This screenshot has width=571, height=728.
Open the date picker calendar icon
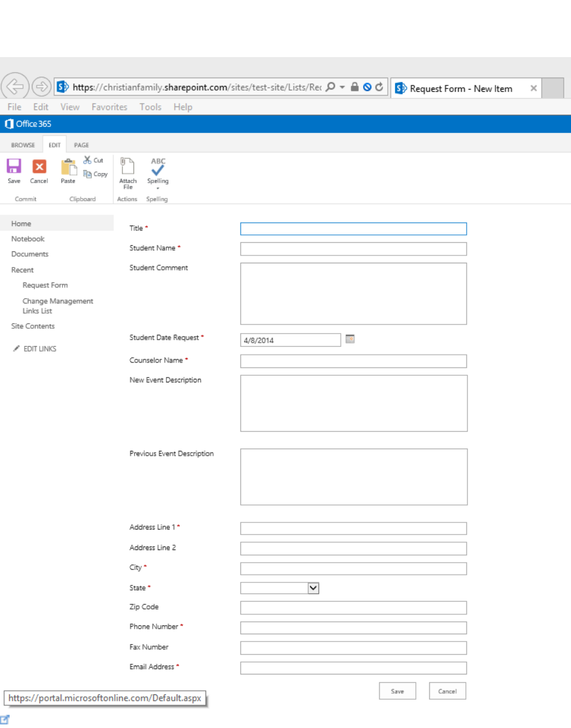click(350, 340)
